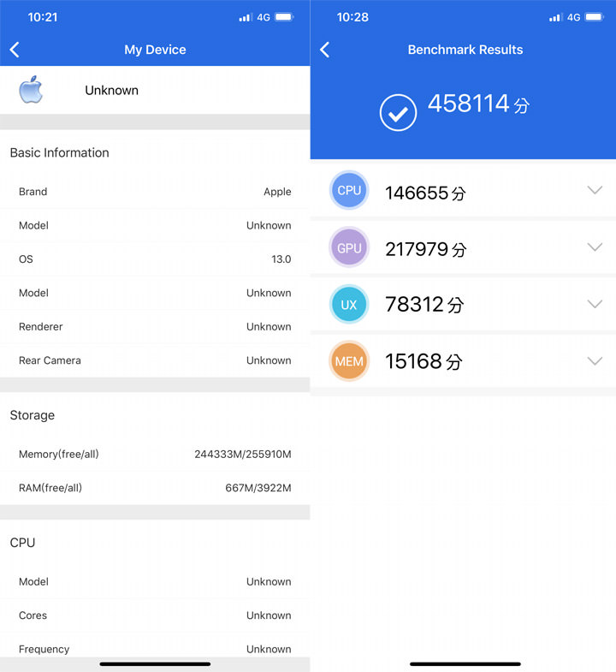Viewport: 616px width, 672px height.
Task: Tap the Memory(free/all) storage row
Action: [x=155, y=455]
